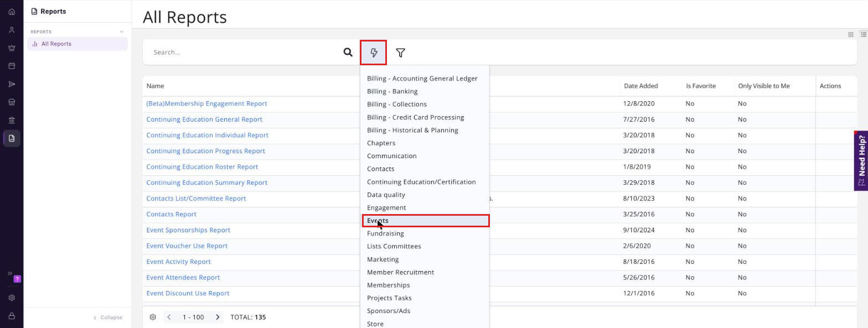Open Event Discount Use Report
Viewport: 868px width, 328px height.
coord(188,293)
